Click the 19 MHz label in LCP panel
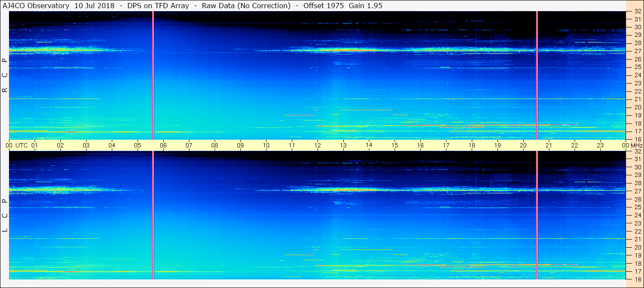This screenshot has width=644, height=288. pos(638,255)
